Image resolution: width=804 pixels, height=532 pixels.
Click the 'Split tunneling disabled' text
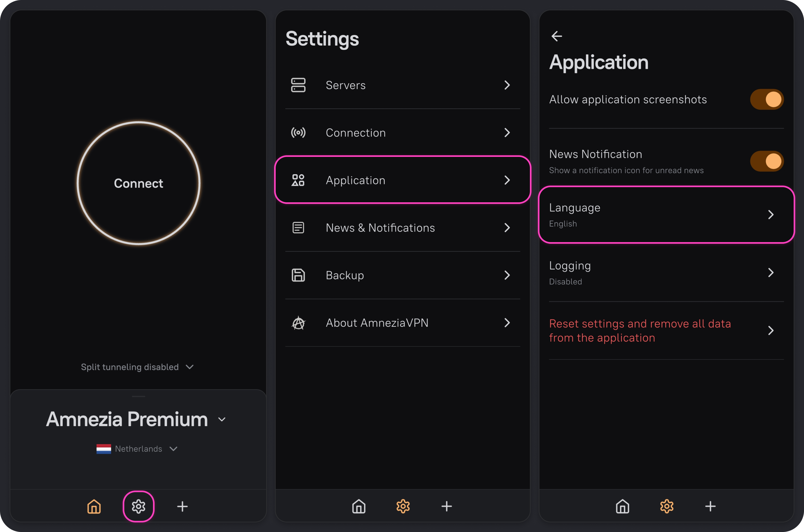click(130, 367)
